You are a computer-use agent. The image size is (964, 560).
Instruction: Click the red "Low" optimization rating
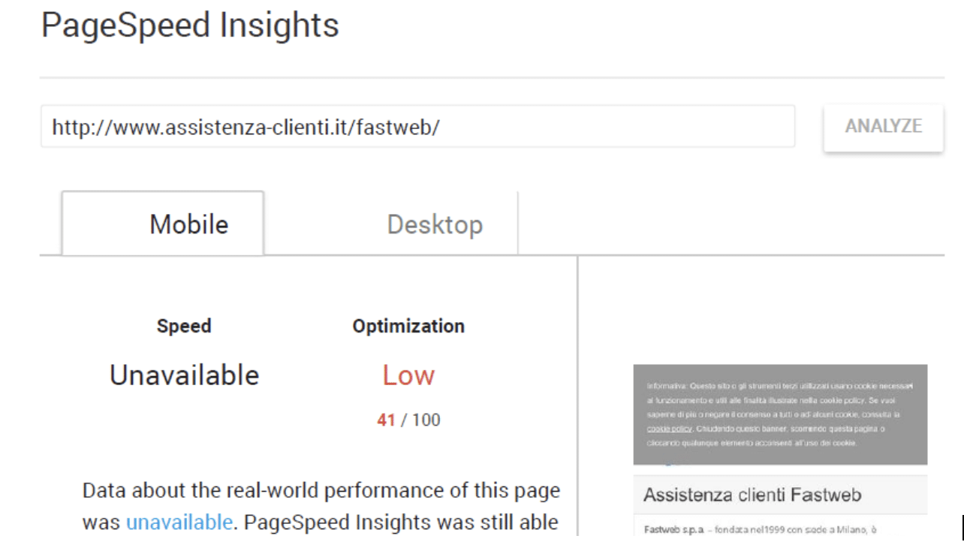(408, 375)
